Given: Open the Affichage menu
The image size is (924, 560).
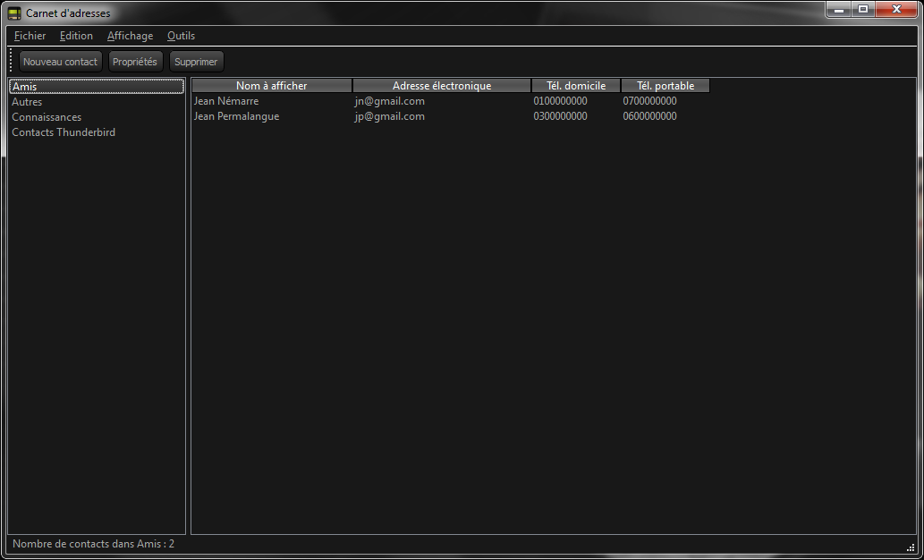Looking at the screenshot, I should [130, 36].
